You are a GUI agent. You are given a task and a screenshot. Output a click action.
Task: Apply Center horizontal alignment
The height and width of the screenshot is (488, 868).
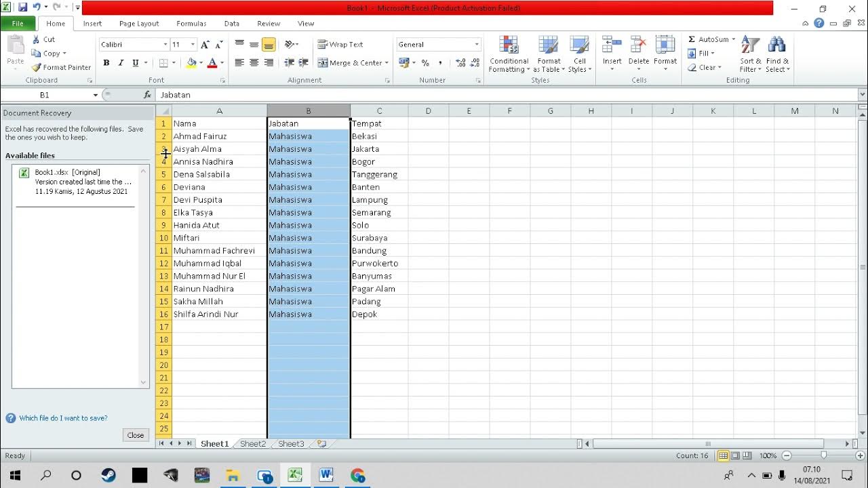(254, 62)
